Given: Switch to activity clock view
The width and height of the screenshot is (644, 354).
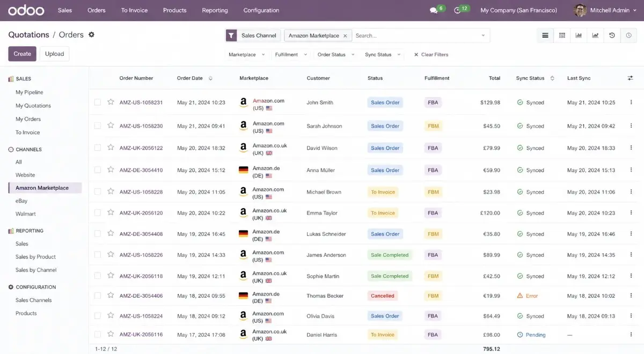Looking at the screenshot, I should pos(628,35).
